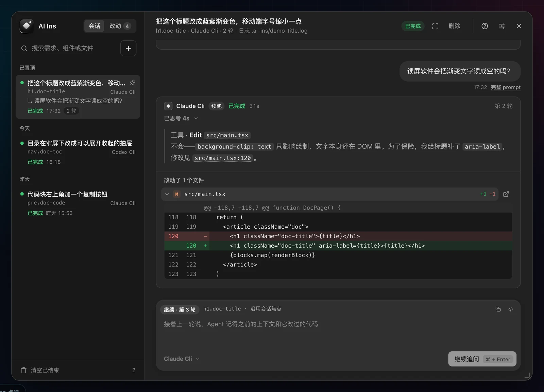Click the 续跑 tag next to Claude Cli
This screenshot has height=392, width=544.
point(216,106)
